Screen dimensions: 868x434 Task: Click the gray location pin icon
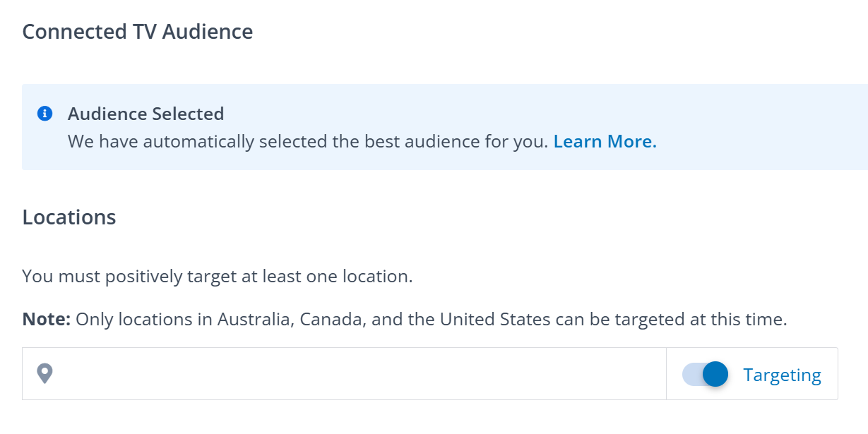[45, 373]
